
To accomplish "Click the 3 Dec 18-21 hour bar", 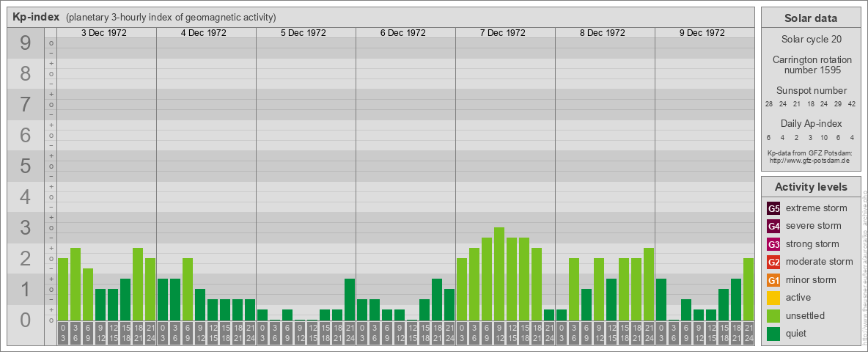I will 138,284.
